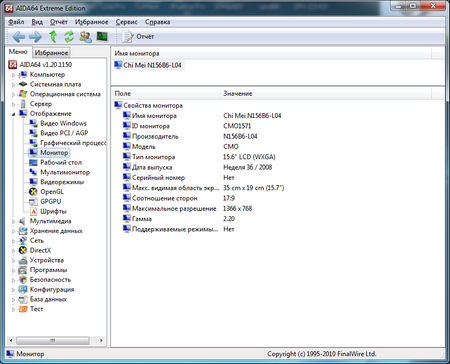This screenshot has height=364, width=450.
Task: Select the Соотношение сторон row
Action: click(279, 198)
